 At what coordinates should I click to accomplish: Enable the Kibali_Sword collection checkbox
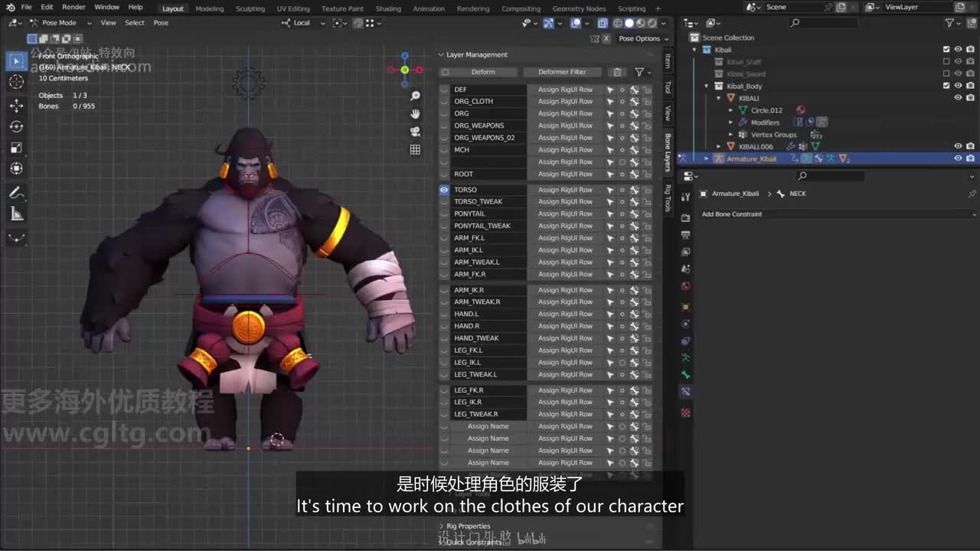(946, 74)
